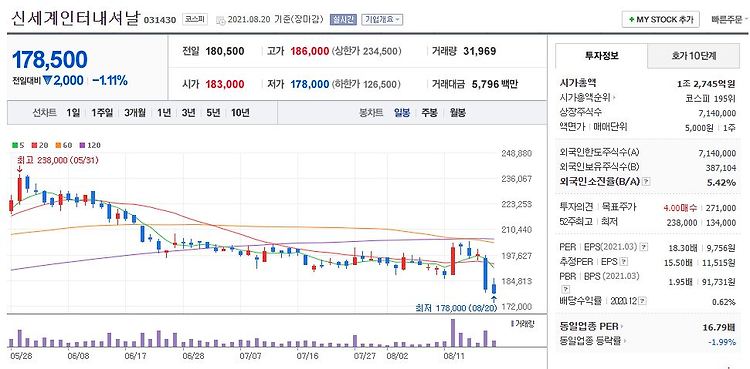This screenshot has height=369, width=750.
Task: Click the orange 60-day moving average legend square
Action: pos(58,145)
